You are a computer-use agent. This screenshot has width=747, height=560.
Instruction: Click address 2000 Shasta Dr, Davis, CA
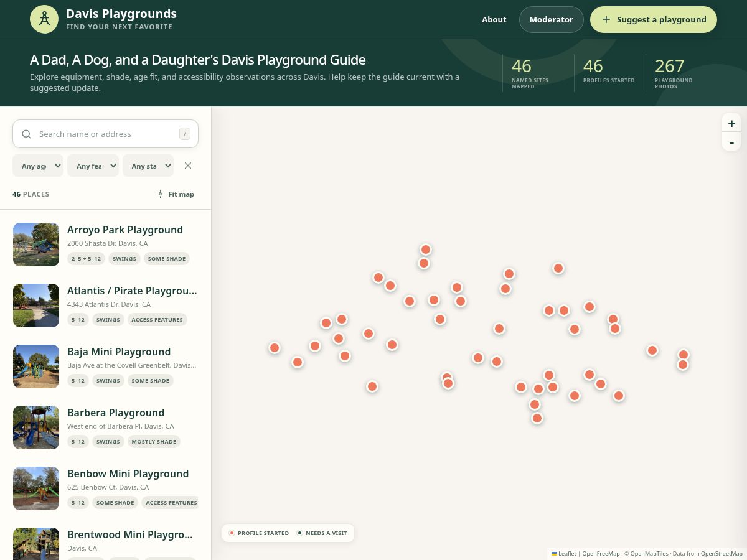click(107, 243)
